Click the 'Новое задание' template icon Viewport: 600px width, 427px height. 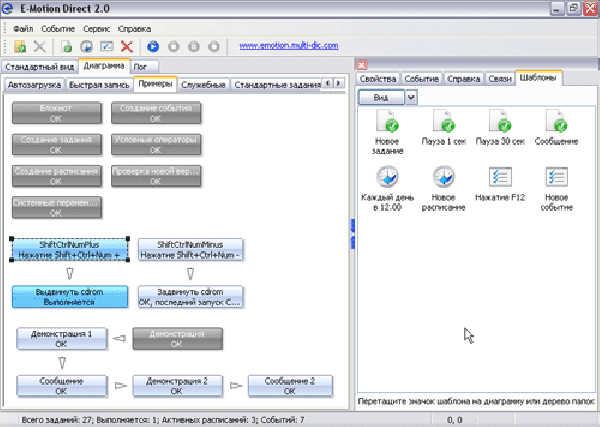pyautogui.click(x=384, y=122)
